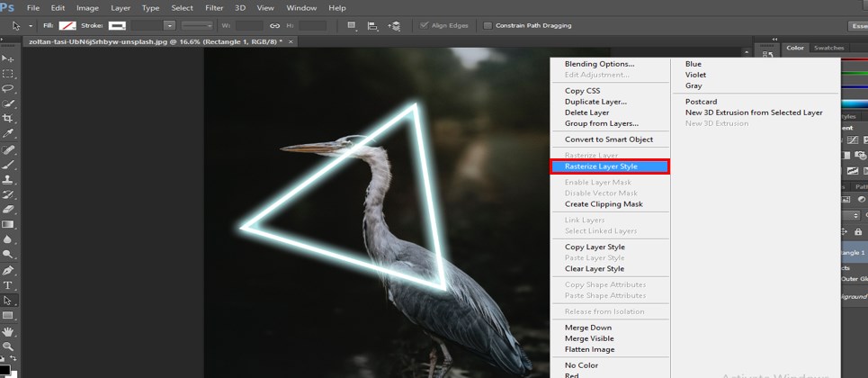Open the 3D menu
Viewport: 868px width, 378px height.
click(x=239, y=8)
